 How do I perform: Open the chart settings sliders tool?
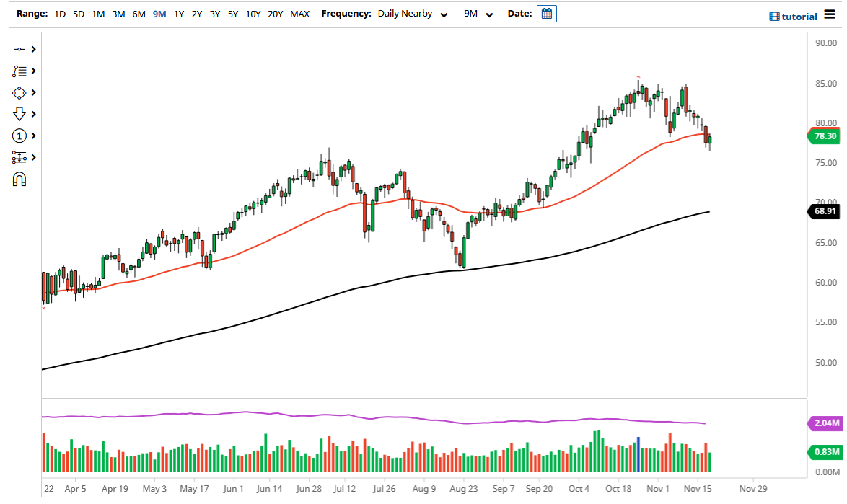pyautogui.click(x=19, y=157)
